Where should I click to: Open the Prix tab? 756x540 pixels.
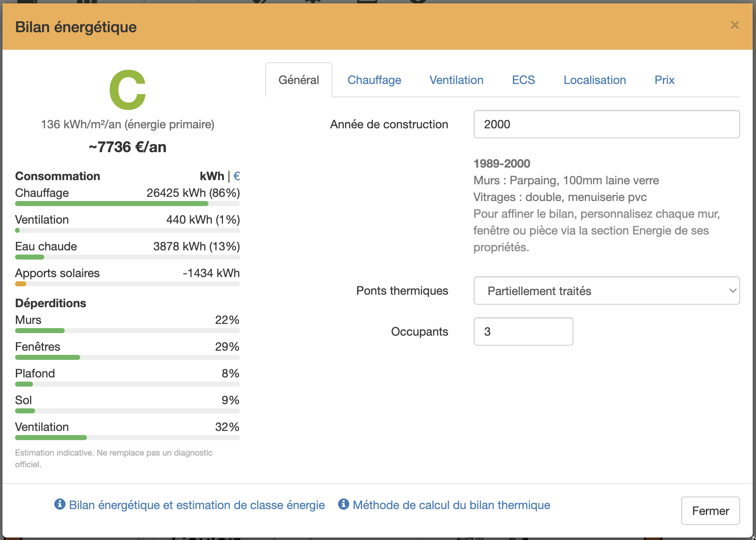[664, 80]
